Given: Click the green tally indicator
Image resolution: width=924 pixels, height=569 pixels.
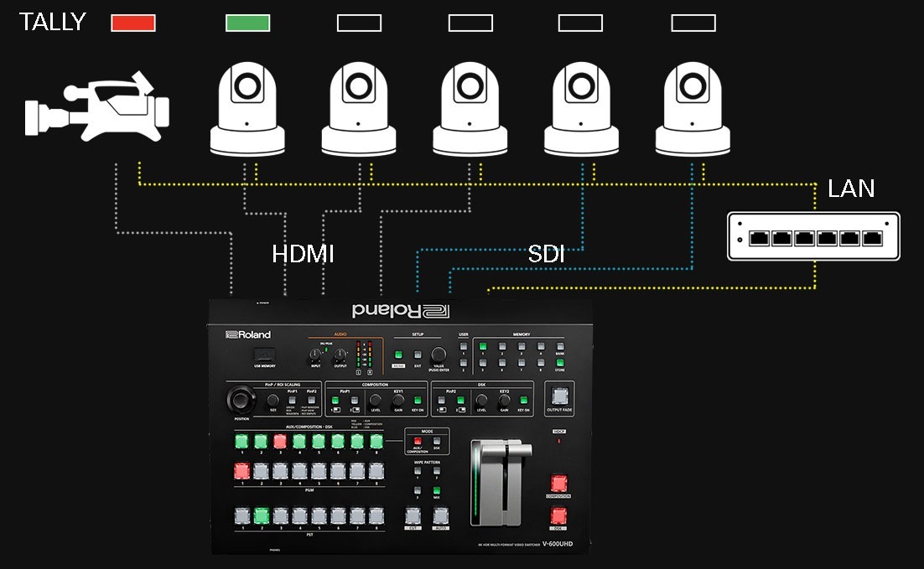Looking at the screenshot, I should [x=247, y=23].
